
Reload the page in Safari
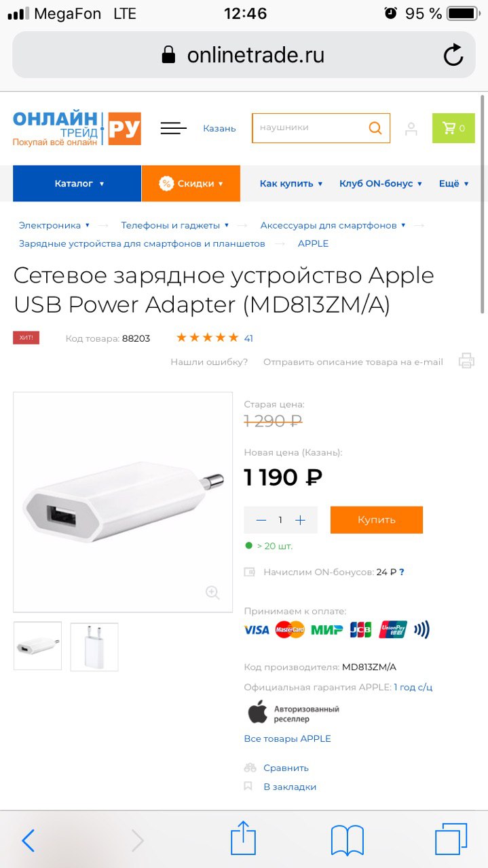(x=453, y=55)
